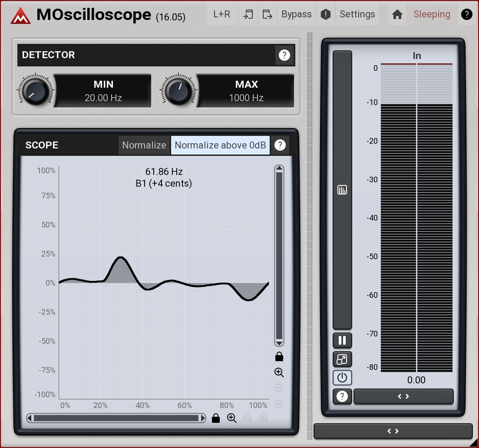The width and height of the screenshot is (479, 448).
Task: Click the MIN frequency knob
Action: pos(36,91)
